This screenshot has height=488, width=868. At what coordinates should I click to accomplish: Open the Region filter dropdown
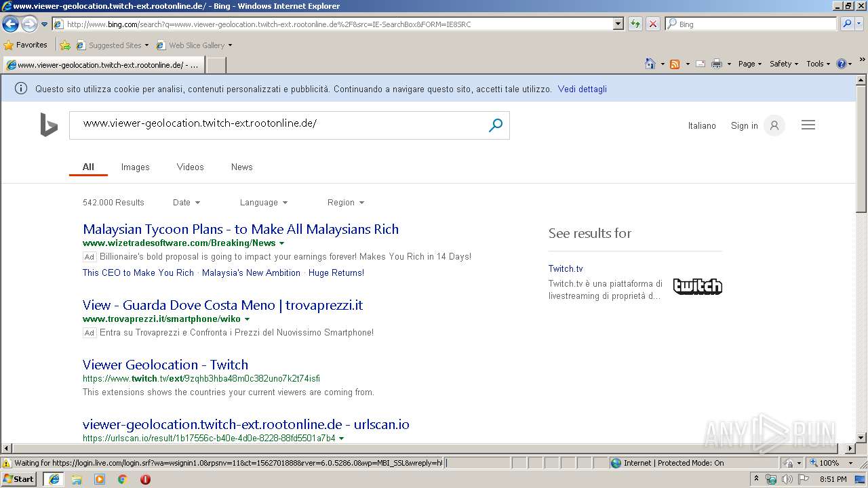click(346, 203)
